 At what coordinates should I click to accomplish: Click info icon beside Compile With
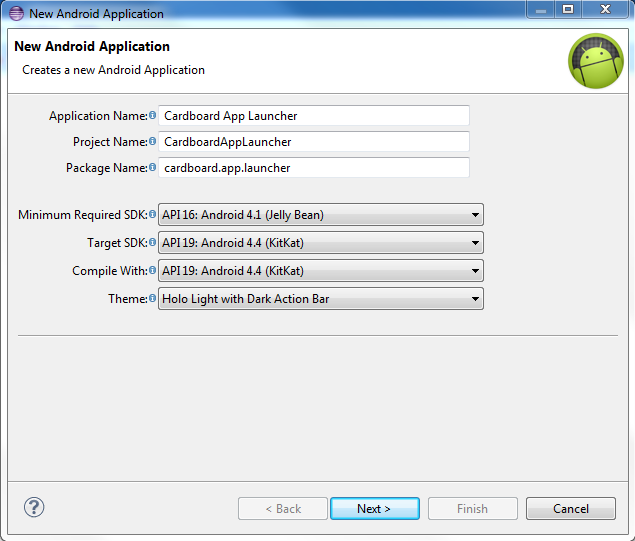tap(153, 271)
